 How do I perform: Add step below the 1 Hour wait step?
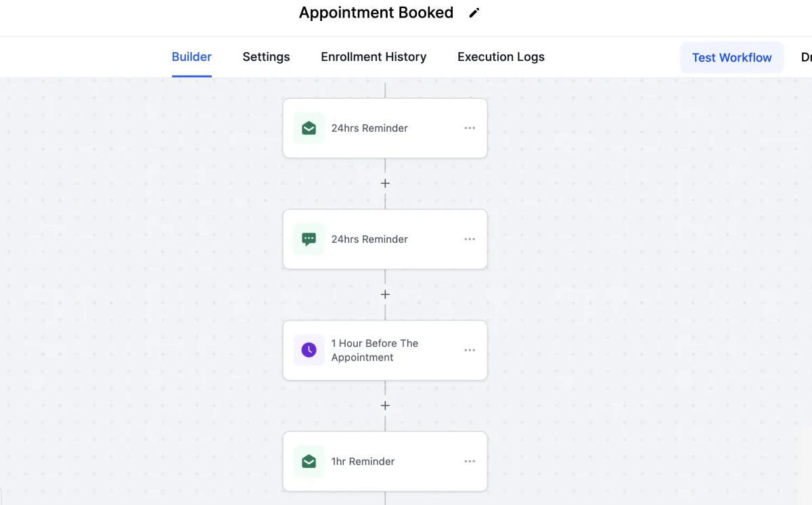coord(385,406)
